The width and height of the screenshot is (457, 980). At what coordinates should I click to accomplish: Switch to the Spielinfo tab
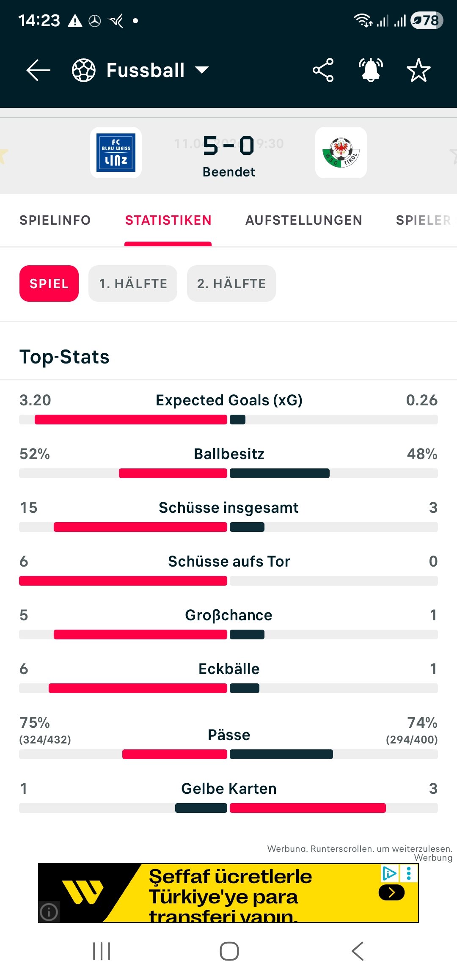click(x=55, y=220)
